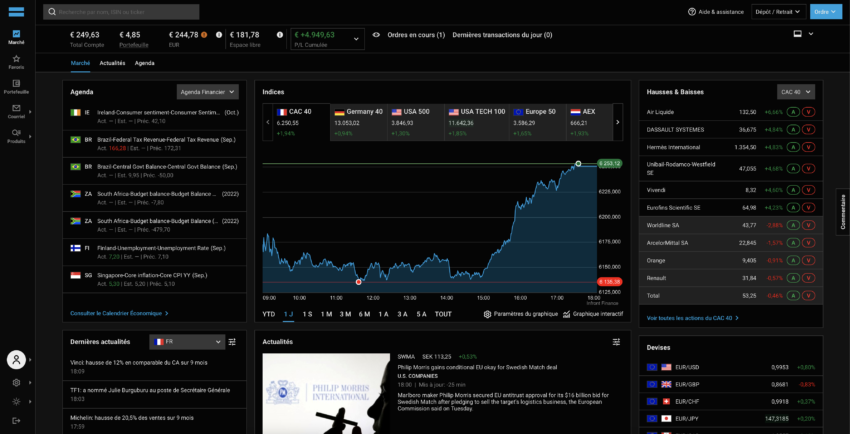Select the TOUT chart range

click(x=443, y=314)
